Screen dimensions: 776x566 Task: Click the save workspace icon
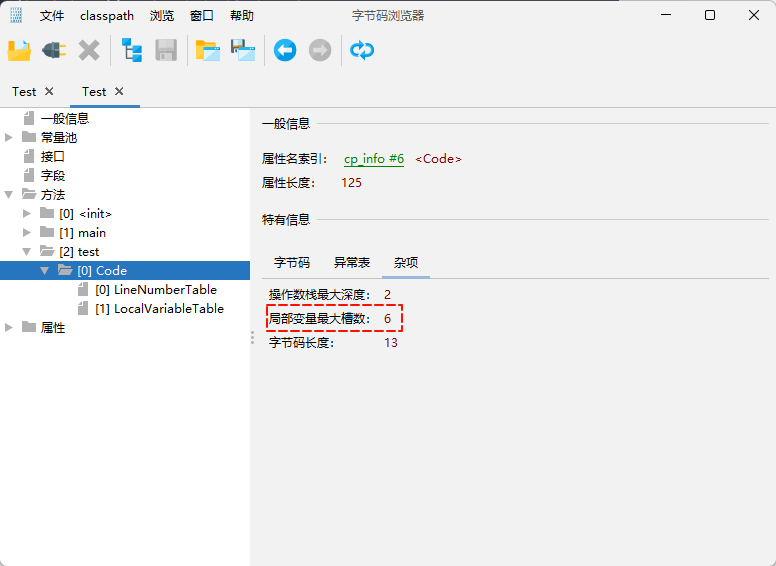click(242, 50)
